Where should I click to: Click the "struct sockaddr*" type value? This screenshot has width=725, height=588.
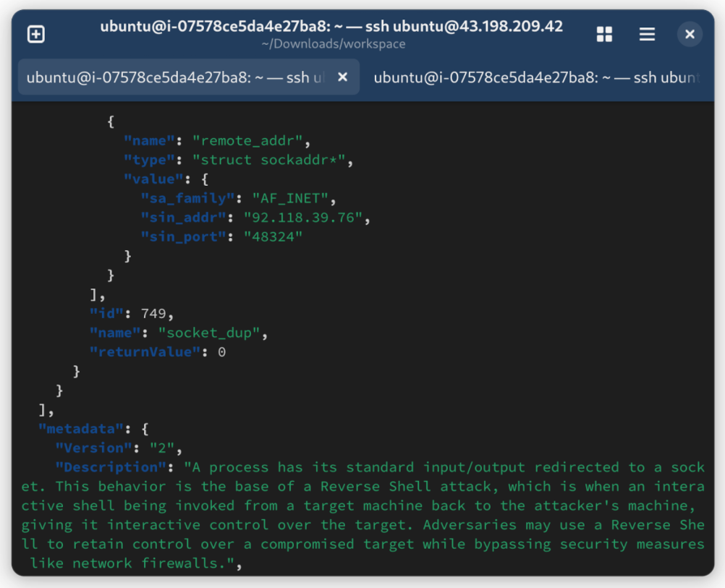coord(268,160)
